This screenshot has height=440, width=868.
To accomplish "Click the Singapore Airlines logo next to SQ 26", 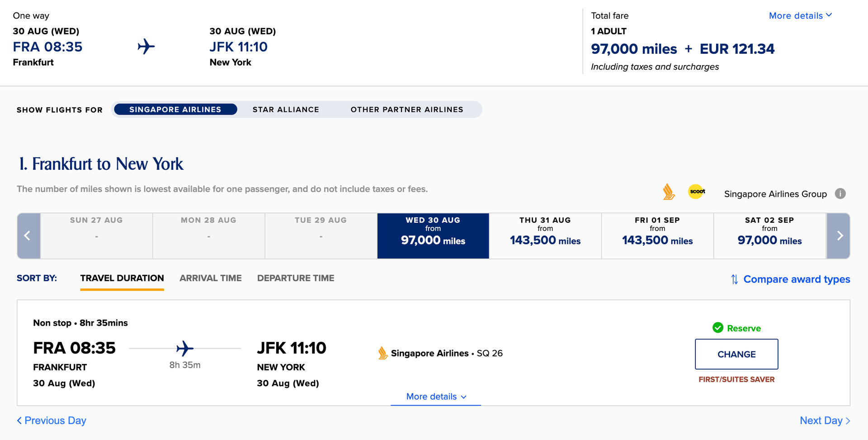I will click(x=382, y=353).
